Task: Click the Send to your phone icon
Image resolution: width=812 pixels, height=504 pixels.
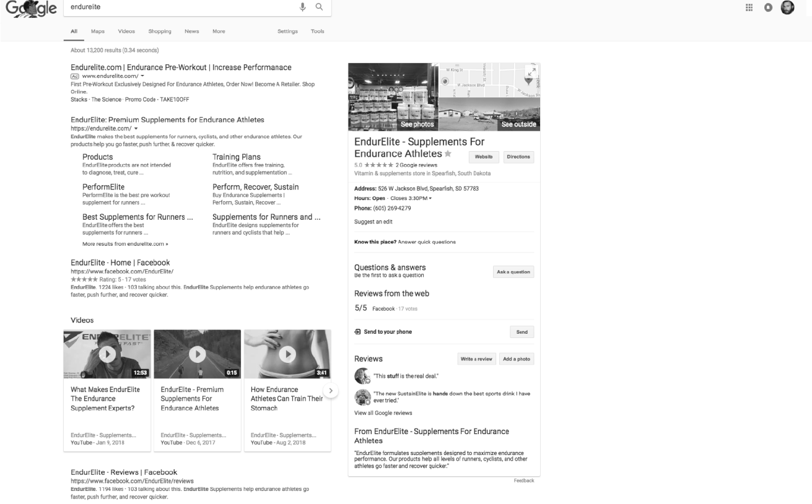Action: 358,332
